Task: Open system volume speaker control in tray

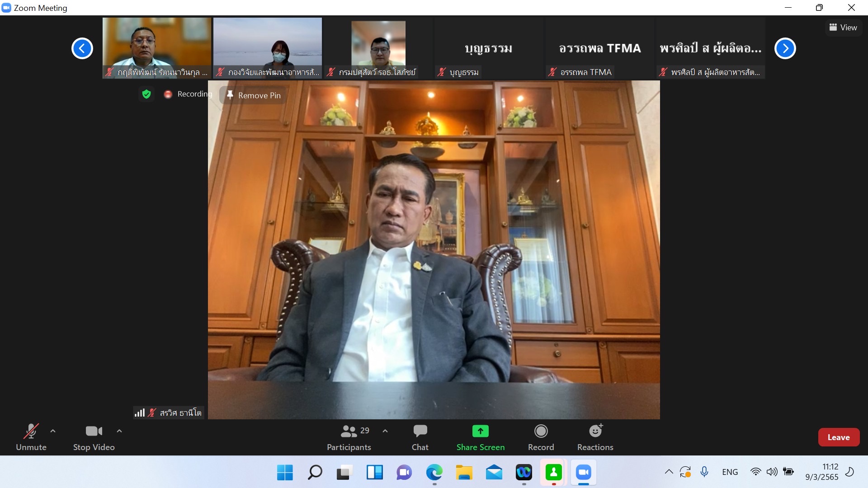Action: pyautogui.click(x=772, y=472)
